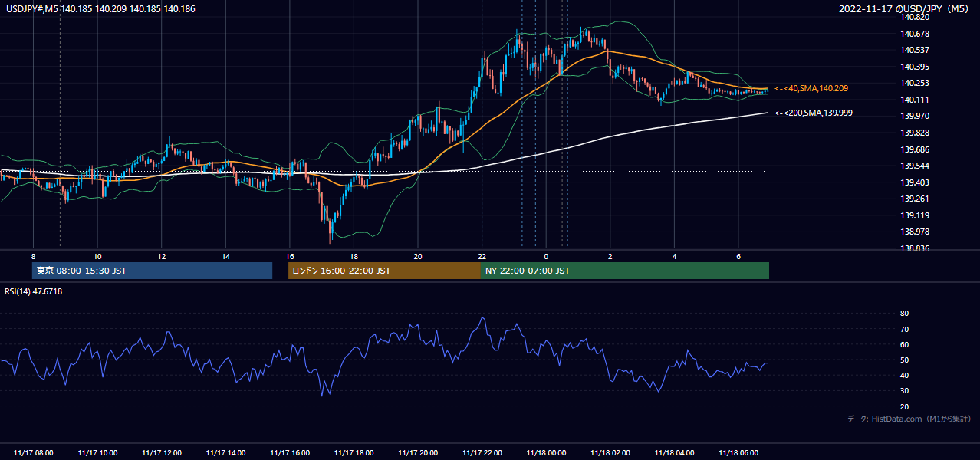Click the 11/17 08:00 bottom time label
This screenshot has height=460, width=980.
tap(33, 453)
